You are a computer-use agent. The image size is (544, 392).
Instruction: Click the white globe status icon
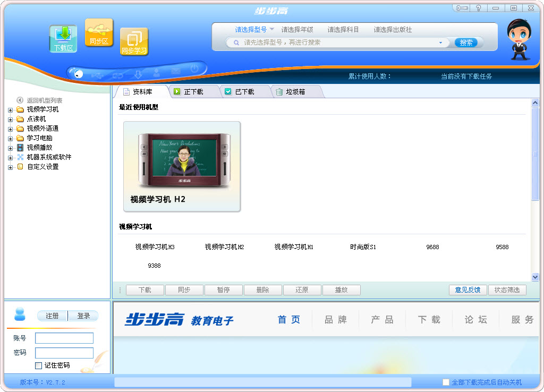coord(78,73)
